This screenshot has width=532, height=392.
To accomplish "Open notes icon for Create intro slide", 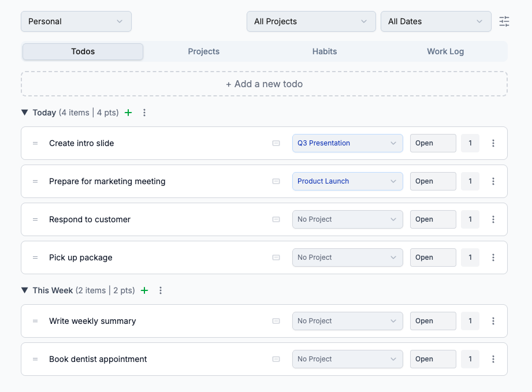I will click(276, 143).
